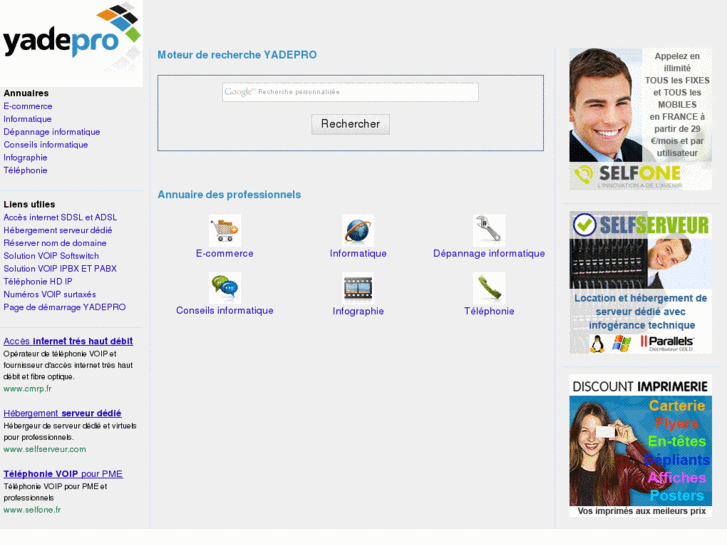Open Informatique in the Annuaires sidebar
Viewport: 727px width, 545px height.
coord(27,119)
